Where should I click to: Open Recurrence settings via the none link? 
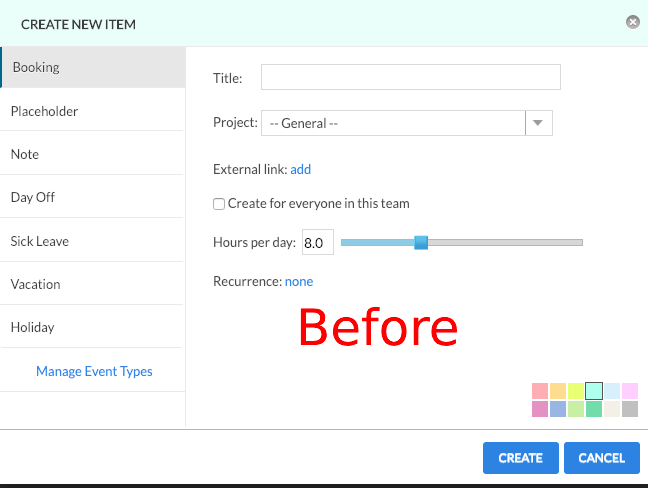pos(299,281)
